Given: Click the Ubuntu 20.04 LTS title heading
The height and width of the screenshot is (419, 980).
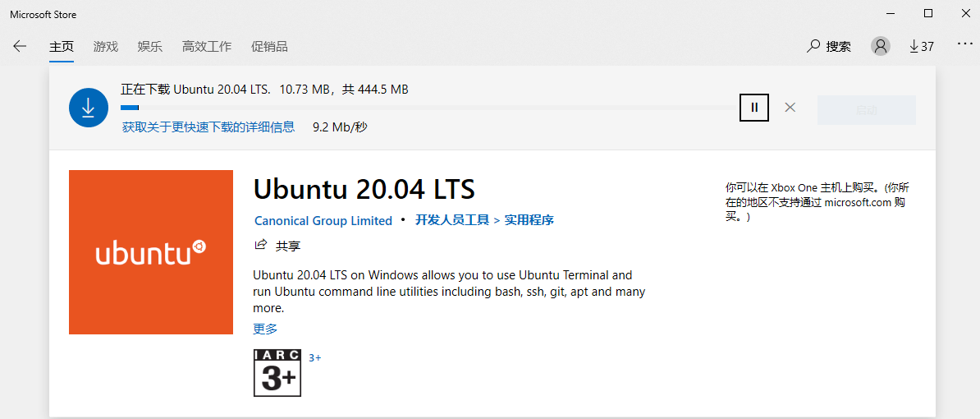Looking at the screenshot, I should coord(364,188).
